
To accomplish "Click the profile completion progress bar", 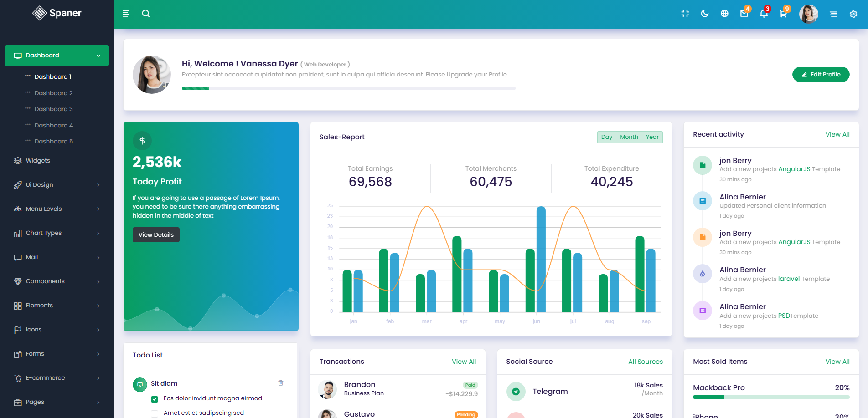I will 348,88.
